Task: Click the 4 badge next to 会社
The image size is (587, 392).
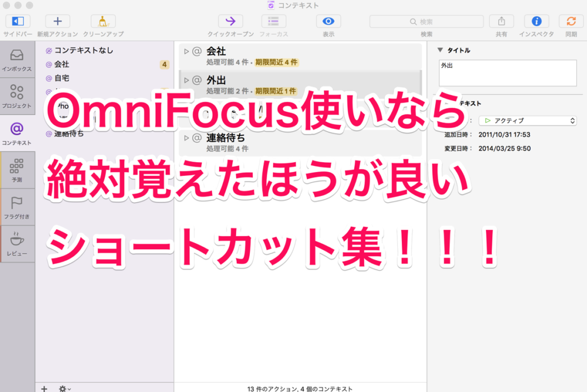Action: 165,64
